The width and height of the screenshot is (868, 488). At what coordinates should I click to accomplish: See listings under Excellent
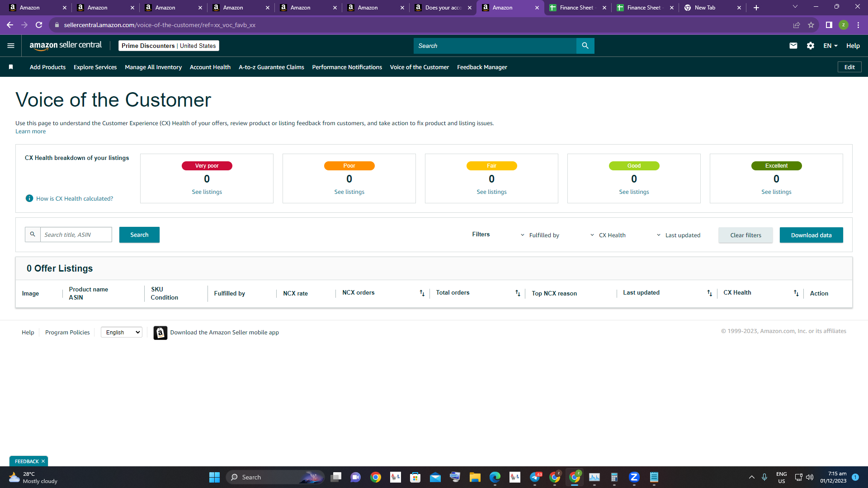point(776,192)
